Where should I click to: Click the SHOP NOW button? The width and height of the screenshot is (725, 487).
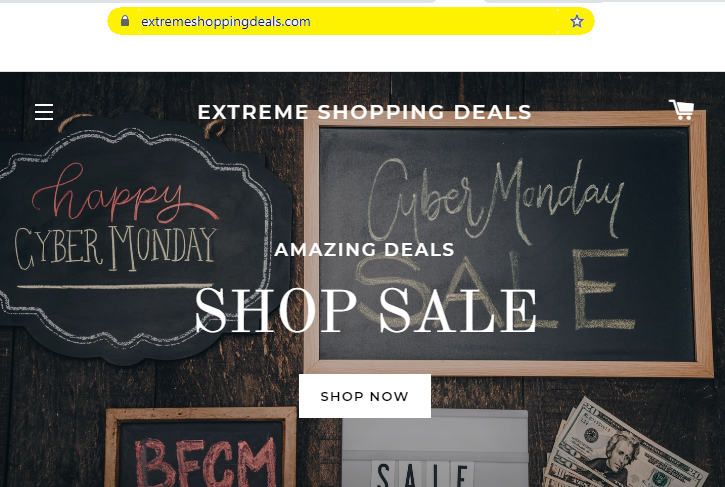[x=365, y=396]
